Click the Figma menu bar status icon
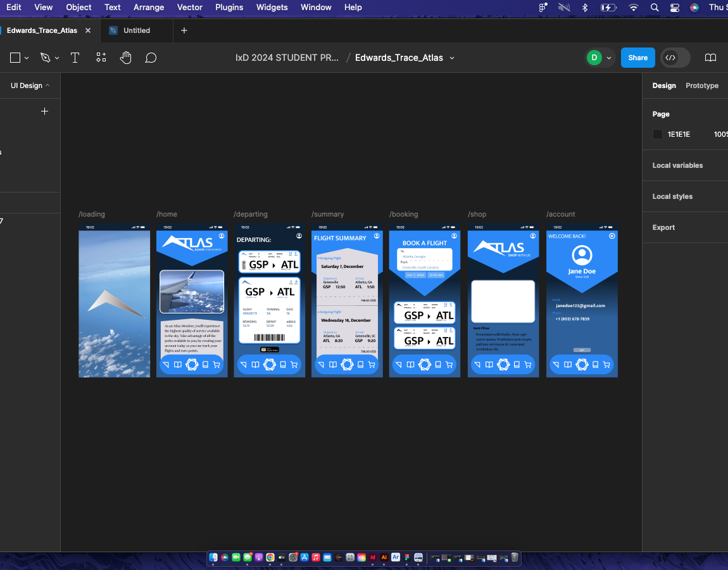Screen dimensions: 728x570 tap(543, 8)
